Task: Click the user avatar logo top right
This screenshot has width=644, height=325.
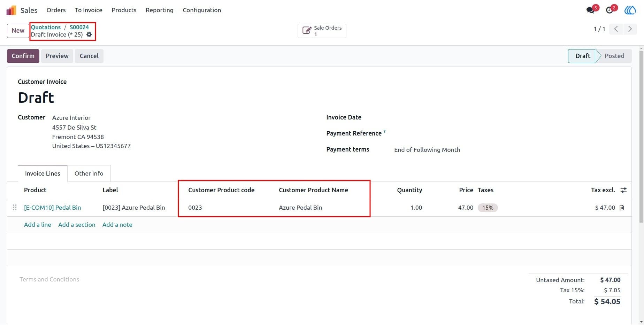Action: coord(630,10)
